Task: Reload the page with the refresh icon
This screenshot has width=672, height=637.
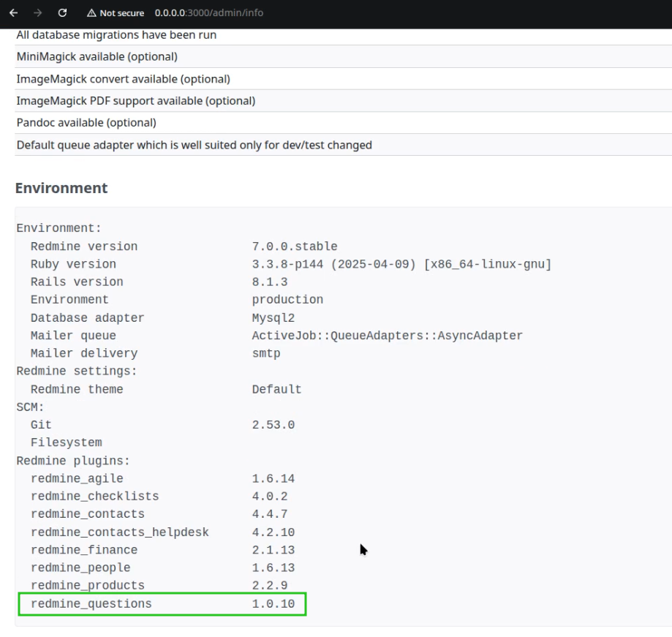Action: pos(62,13)
